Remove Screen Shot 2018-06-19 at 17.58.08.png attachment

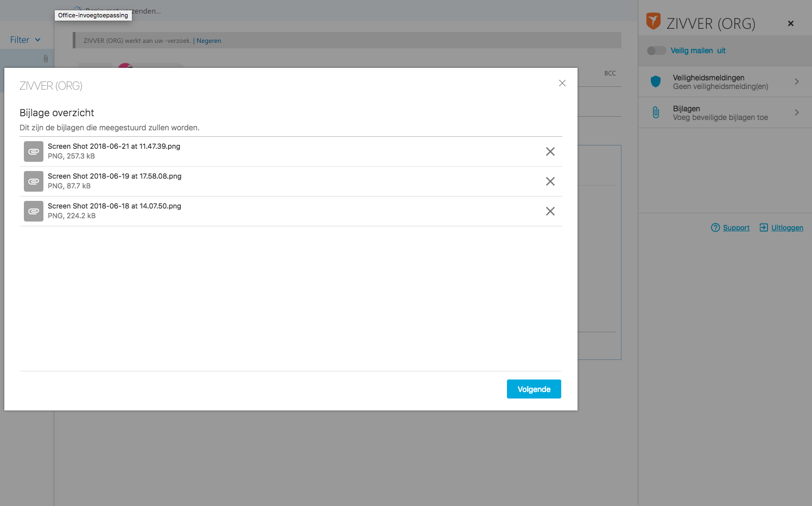[x=550, y=181]
